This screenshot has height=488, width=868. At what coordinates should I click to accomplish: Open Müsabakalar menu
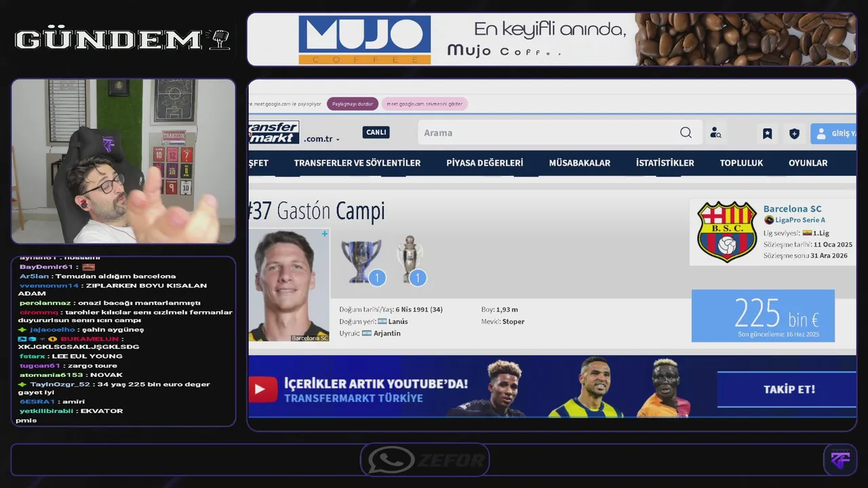580,163
